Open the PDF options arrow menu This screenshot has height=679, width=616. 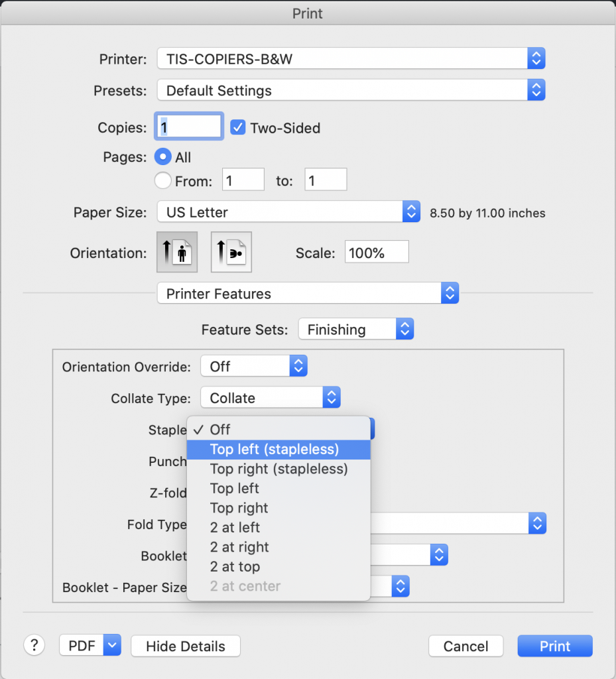(x=113, y=645)
